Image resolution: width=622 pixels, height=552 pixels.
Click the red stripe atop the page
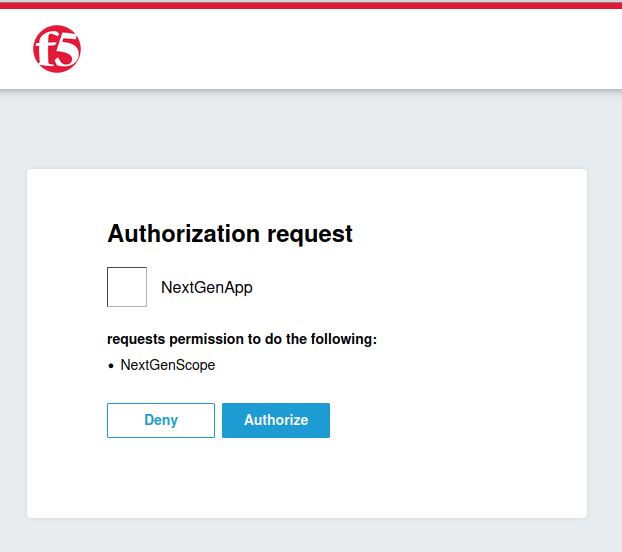(x=311, y=3)
